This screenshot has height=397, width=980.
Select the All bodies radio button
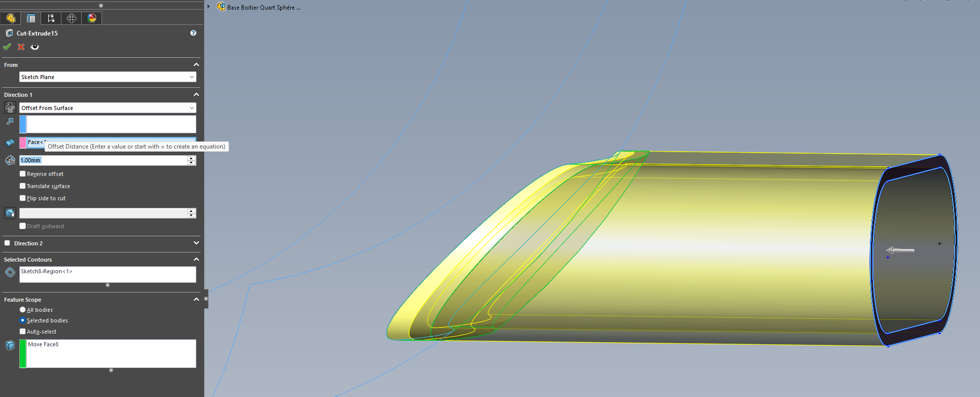pyautogui.click(x=22, y=310)
